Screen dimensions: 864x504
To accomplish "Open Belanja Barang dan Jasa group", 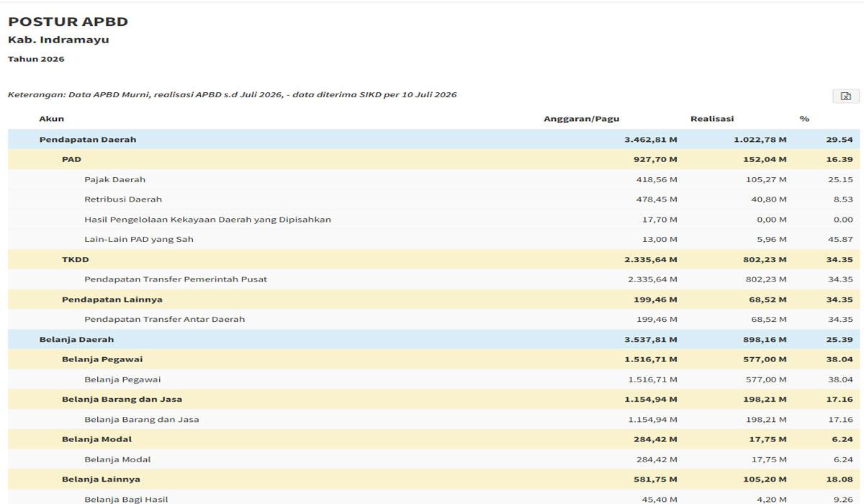I will [434, 400].
